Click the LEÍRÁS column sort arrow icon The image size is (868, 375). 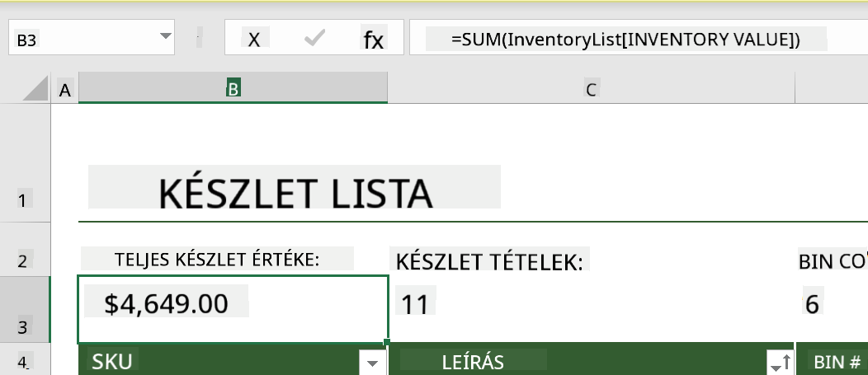click(781, 363)
